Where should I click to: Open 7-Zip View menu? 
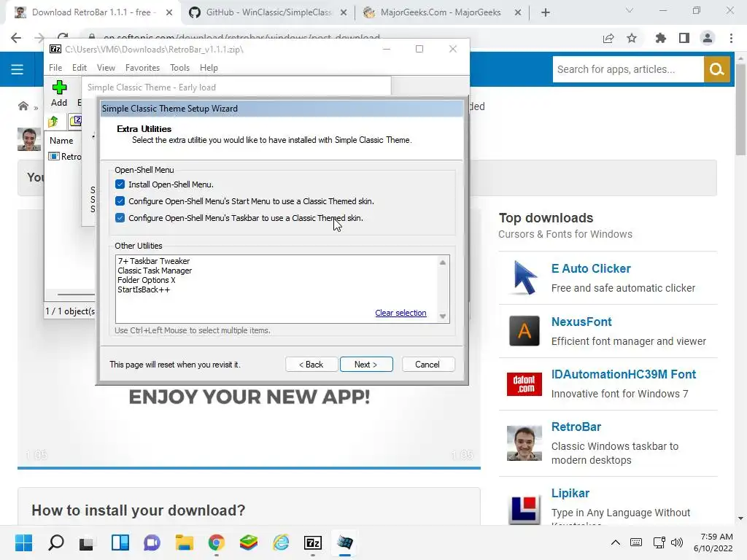tap(106, 68)
